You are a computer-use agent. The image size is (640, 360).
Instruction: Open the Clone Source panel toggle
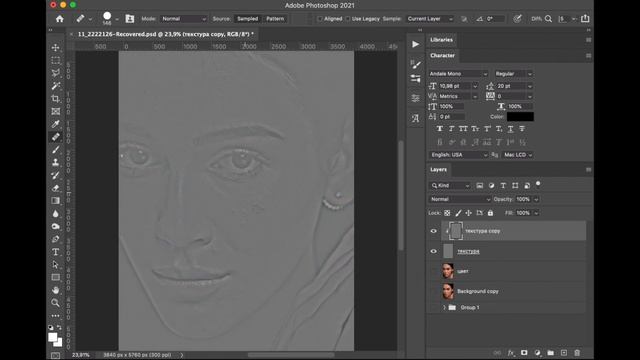tap(130, 19)
